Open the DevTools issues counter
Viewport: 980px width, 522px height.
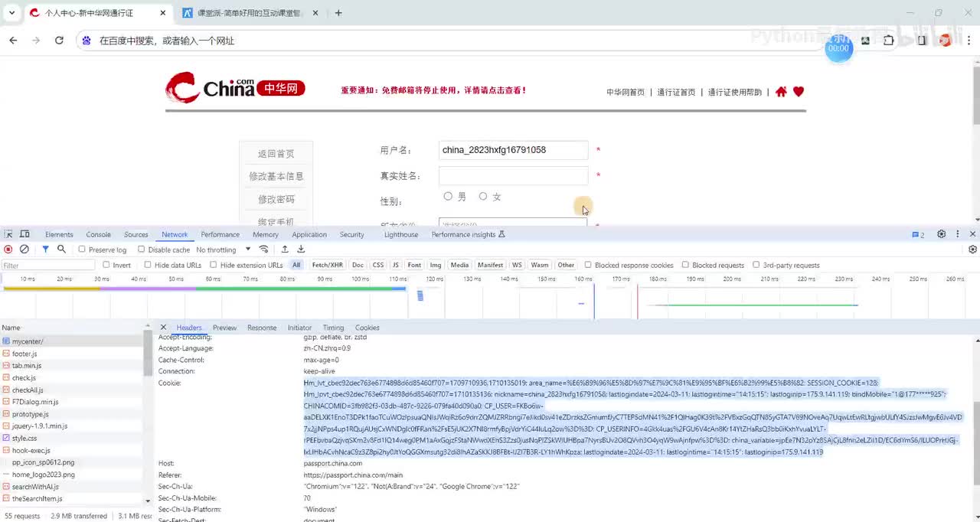click(x=918, y=234)
